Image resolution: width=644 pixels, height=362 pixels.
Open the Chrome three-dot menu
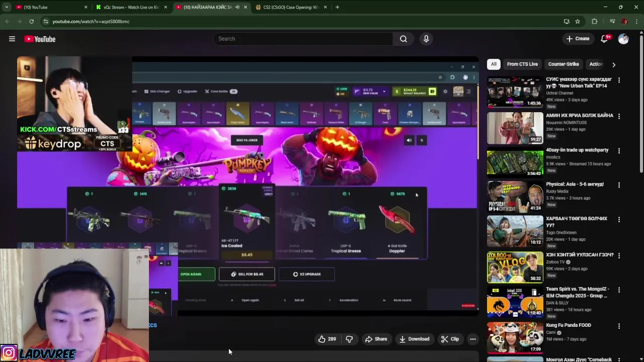[636, 21]
